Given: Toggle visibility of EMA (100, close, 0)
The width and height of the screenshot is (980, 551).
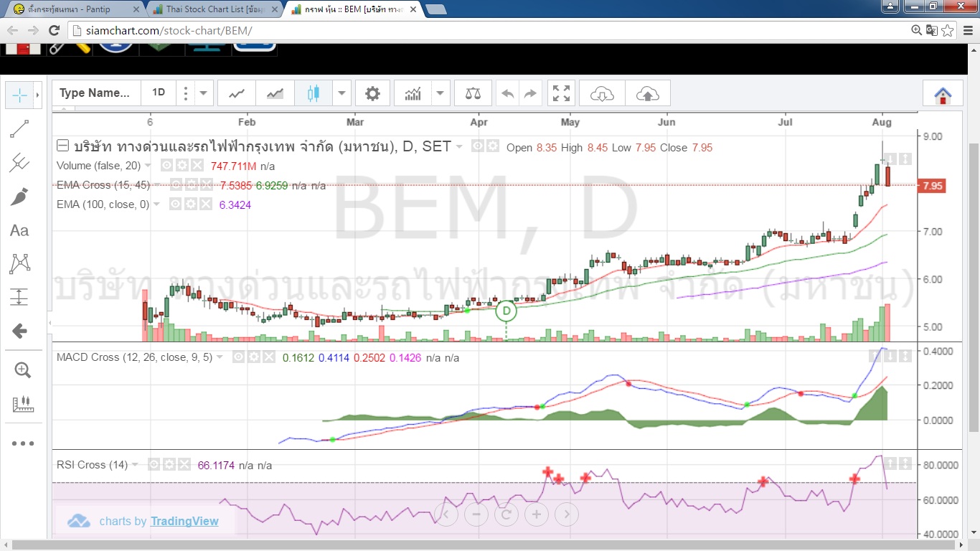Looking at the screenshot, I should point(176,204).
